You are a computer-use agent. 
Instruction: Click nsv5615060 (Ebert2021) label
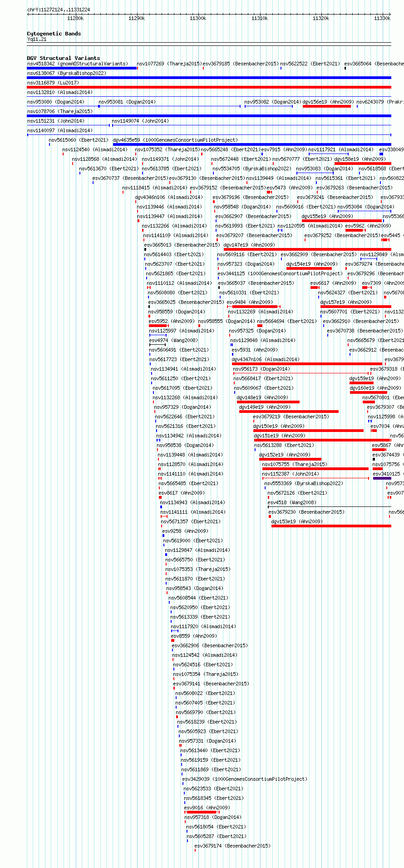pos(79,140)
